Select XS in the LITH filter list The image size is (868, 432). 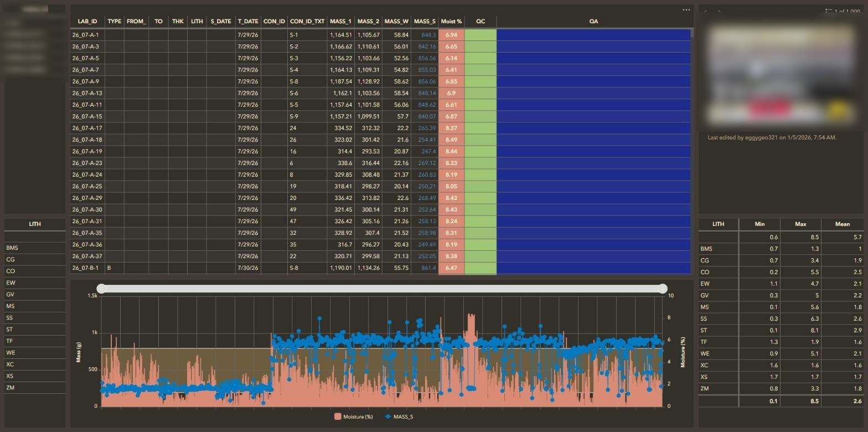[35, 376]
